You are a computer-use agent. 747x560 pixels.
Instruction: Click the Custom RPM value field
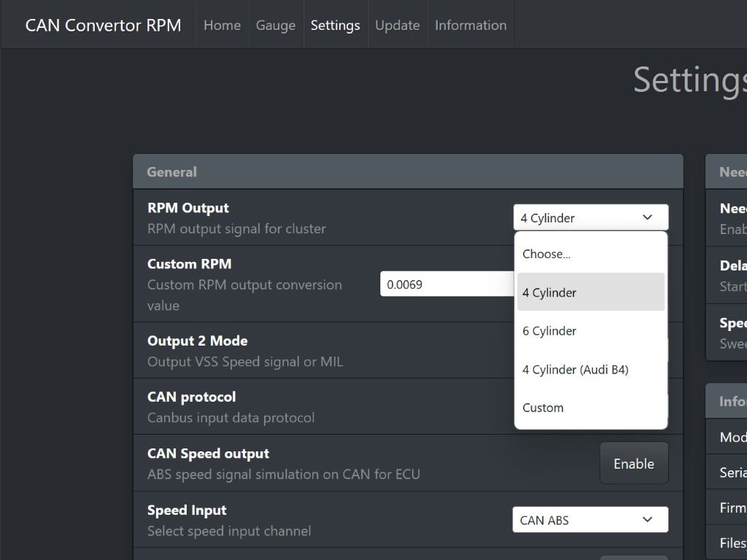click(x=446, y=284)
